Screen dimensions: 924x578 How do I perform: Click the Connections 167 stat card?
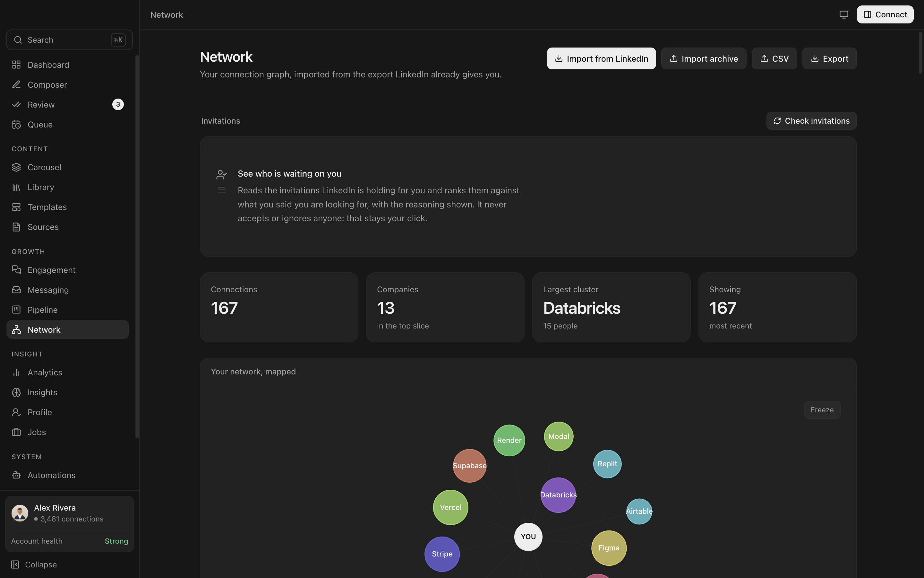click(279, 307)
